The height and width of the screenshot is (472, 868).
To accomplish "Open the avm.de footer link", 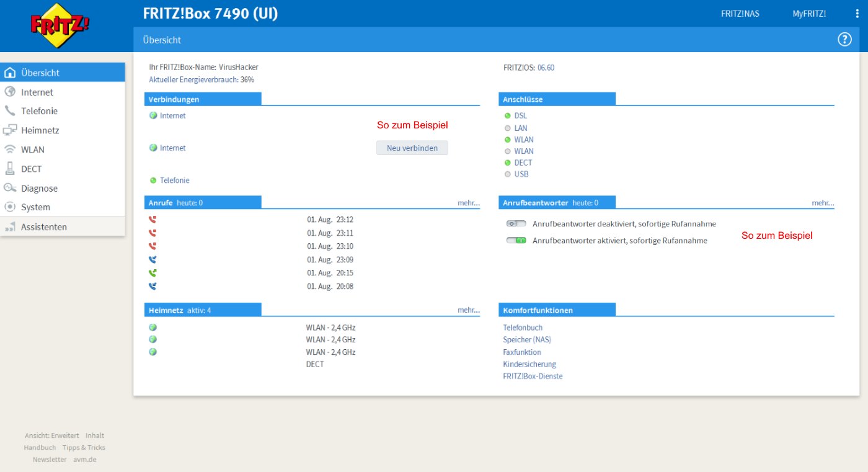I will click(x=85, y=460).
